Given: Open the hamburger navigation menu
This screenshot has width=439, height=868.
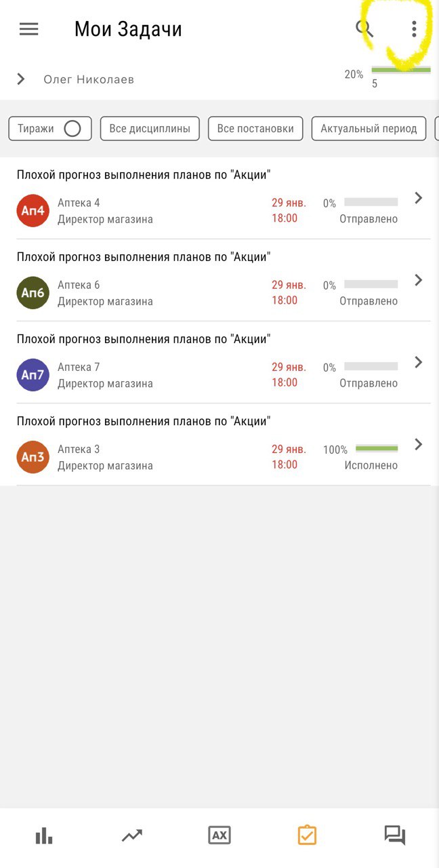Looking at the screenshot, I should tap(29, 29).
